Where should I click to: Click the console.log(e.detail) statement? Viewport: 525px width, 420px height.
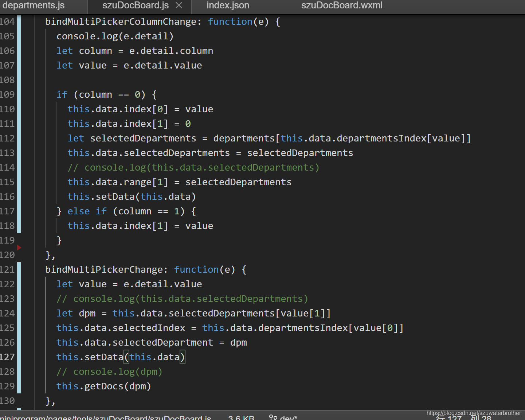click(115, 36)
